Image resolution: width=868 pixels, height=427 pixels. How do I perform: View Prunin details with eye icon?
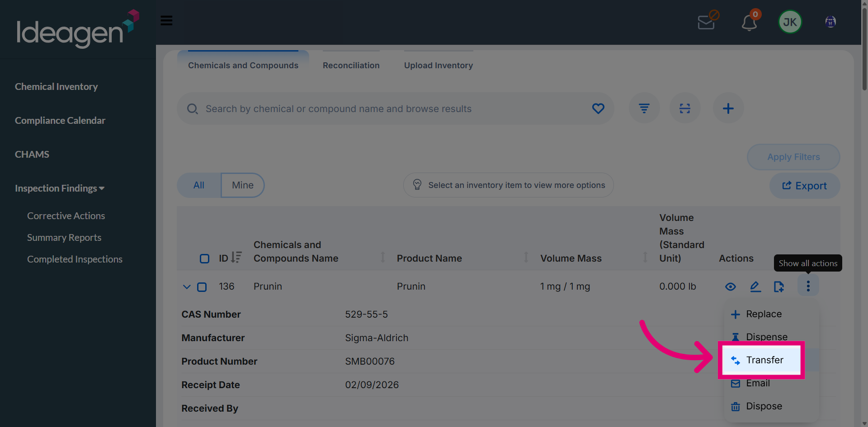pyautogui.click(x=731, y=286)
